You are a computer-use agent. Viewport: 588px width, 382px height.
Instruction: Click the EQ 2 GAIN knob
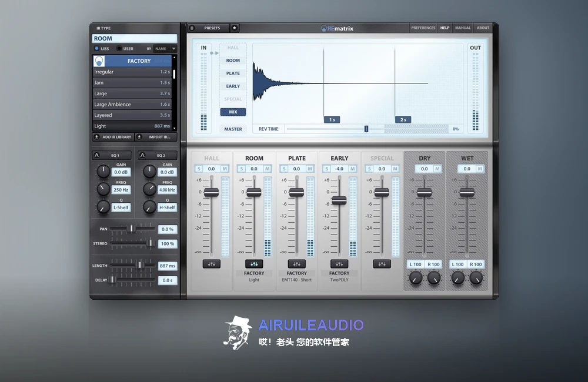pos(149,172)
